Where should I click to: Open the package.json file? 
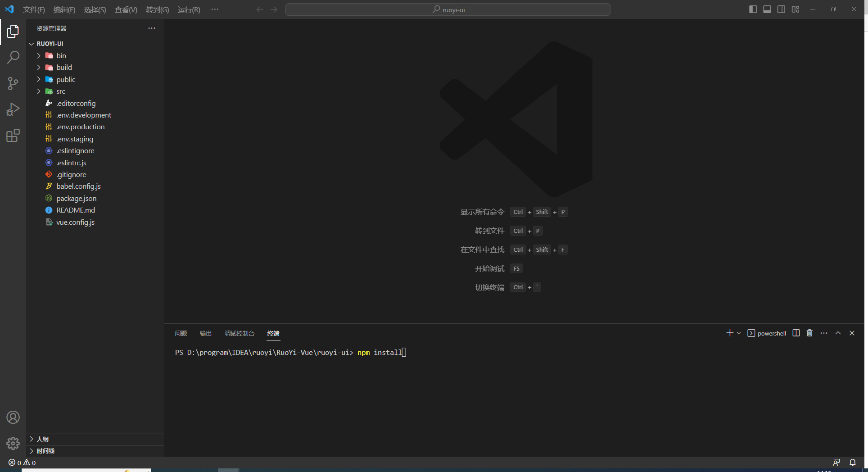[x=95, y=198]
